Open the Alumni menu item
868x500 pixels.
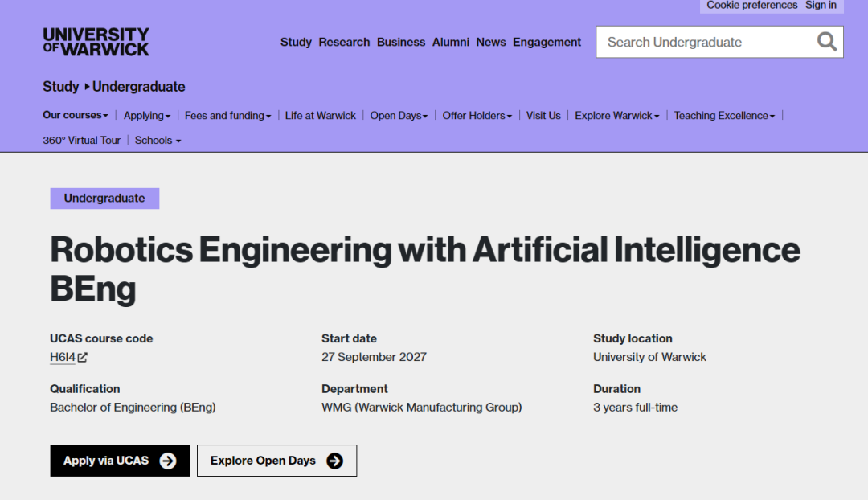coord(451,42)
